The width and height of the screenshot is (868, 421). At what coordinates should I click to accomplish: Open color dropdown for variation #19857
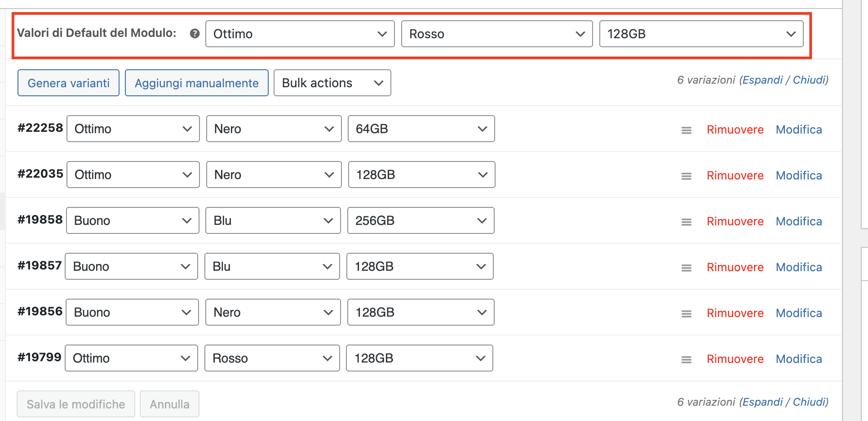click(272, 266)
